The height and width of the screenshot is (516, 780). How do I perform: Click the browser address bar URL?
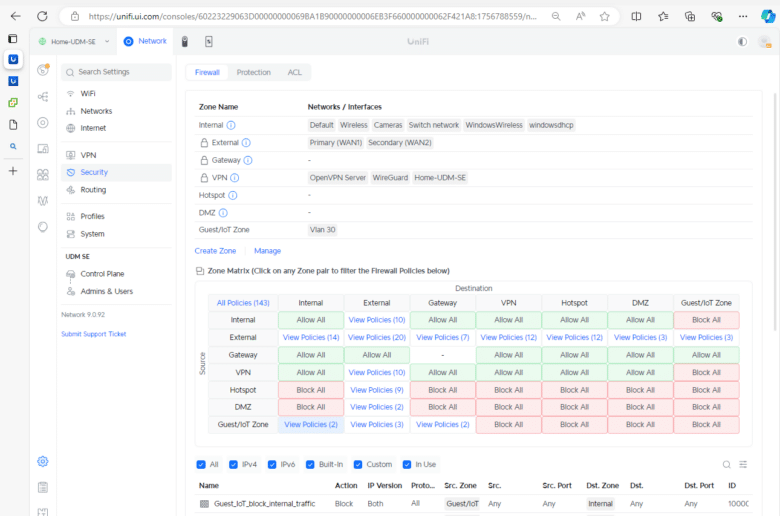tap(312, 16)
